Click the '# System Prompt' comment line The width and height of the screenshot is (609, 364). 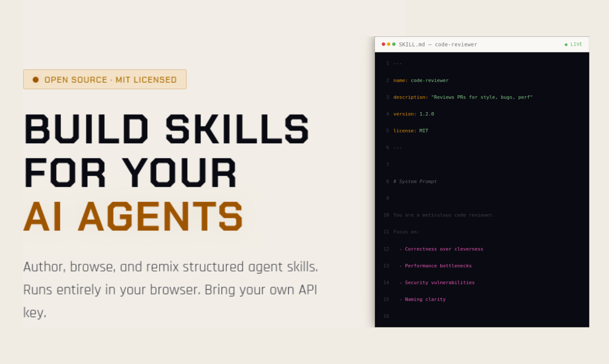415,182
